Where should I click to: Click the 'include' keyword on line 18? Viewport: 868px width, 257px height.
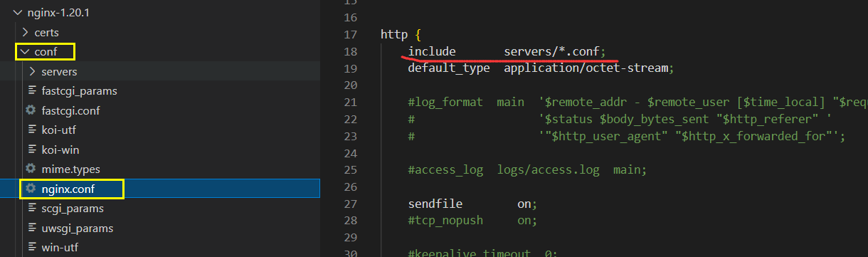pos(432,51)
